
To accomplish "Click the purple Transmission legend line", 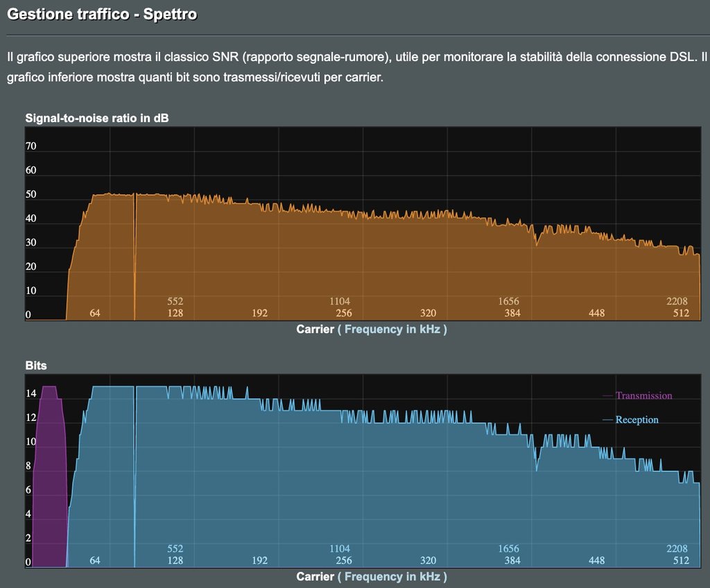I will (608, 396).
